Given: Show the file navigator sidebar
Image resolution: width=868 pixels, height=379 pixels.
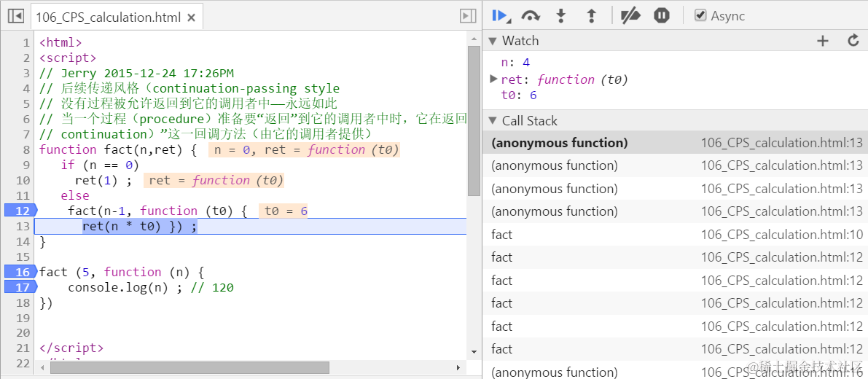Looking at the screenshot, I should tap(15, 17).
